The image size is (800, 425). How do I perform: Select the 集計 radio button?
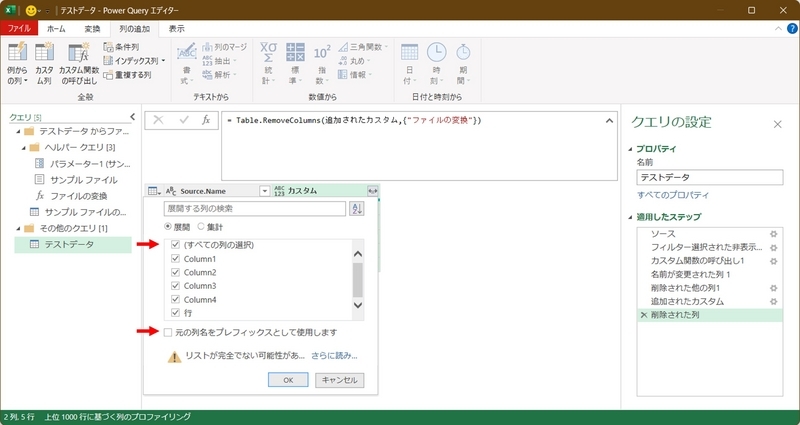(201, 227)
